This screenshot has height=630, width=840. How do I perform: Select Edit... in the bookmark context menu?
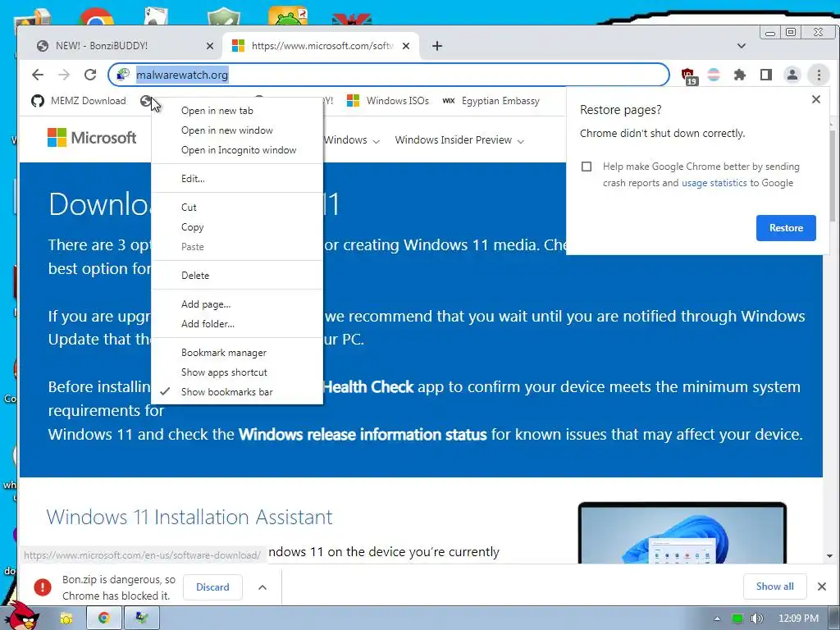pyautogui.click(x=237, y=178)
